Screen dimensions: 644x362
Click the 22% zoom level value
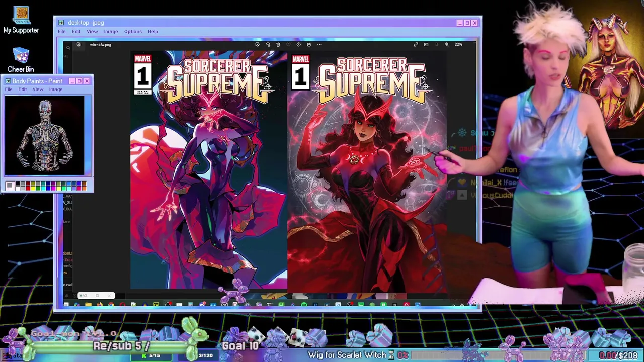458,44
